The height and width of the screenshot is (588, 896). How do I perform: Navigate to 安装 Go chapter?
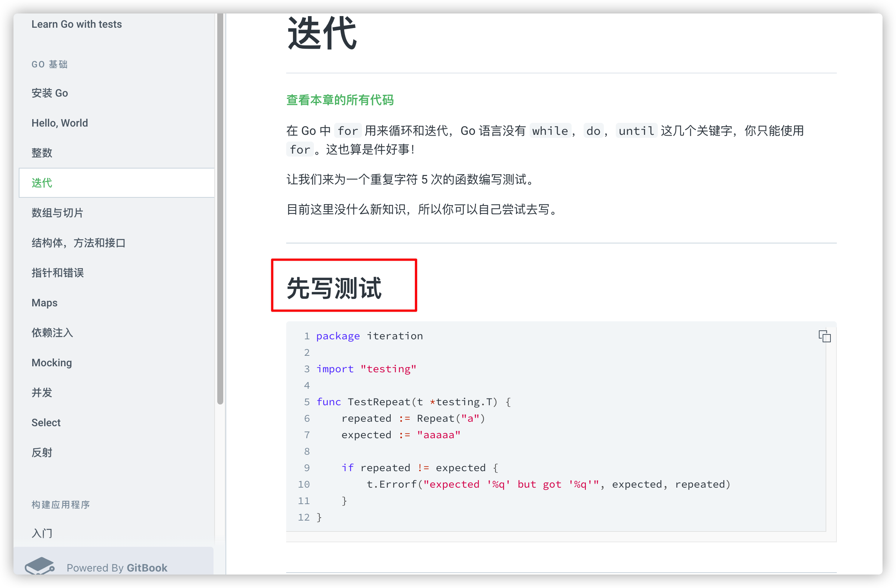(50, 93)
